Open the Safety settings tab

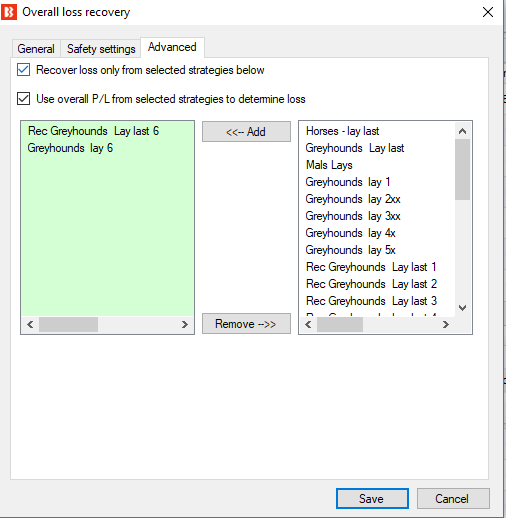[101, 49]
